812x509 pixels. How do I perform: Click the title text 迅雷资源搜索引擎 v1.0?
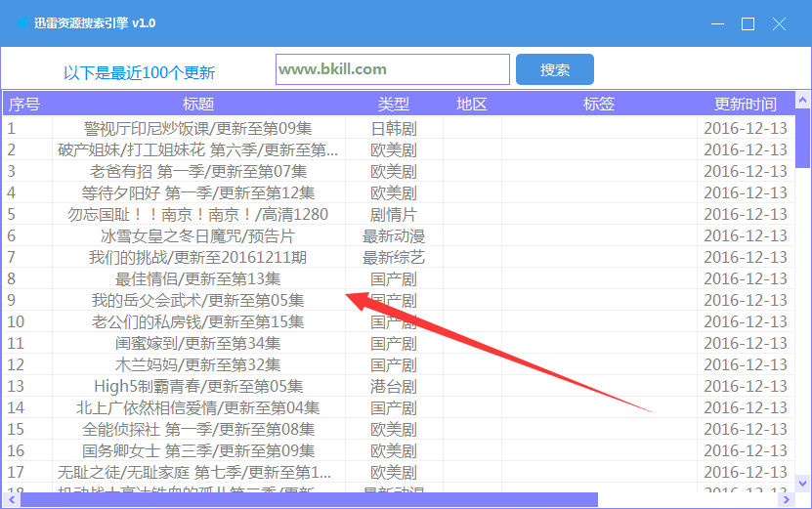coord(95,23)
